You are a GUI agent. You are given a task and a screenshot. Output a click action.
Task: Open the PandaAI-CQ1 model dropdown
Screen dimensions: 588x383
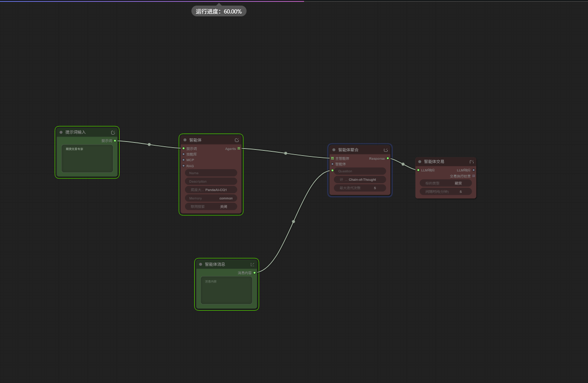point(211,190)
